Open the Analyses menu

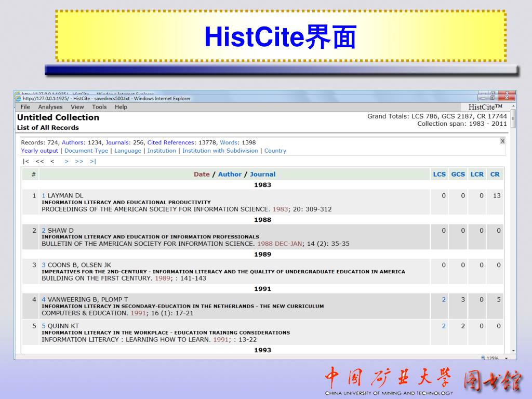(x=50, y=107)
